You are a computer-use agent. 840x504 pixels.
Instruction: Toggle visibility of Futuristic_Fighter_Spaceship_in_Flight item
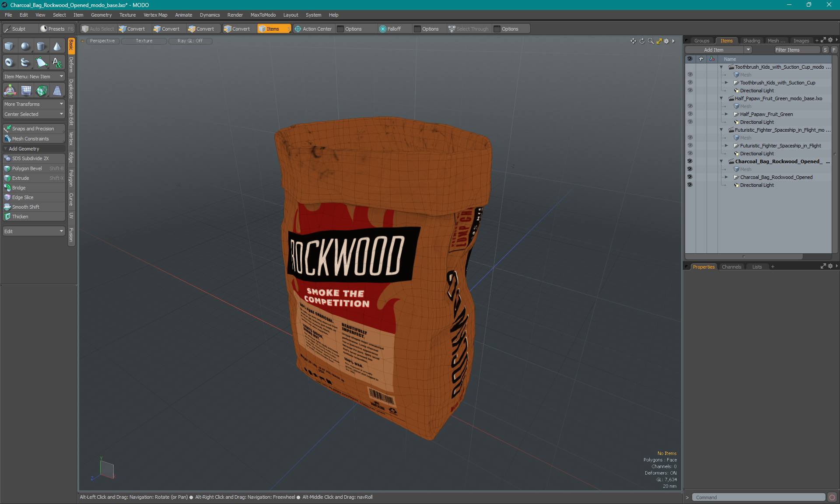(690, 146)
